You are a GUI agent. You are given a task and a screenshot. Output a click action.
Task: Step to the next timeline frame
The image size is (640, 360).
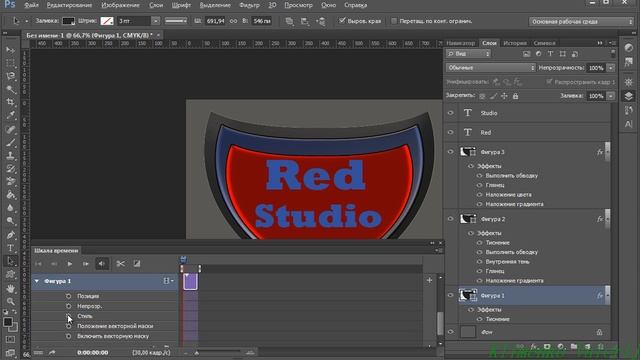click(x=85, y=264)
